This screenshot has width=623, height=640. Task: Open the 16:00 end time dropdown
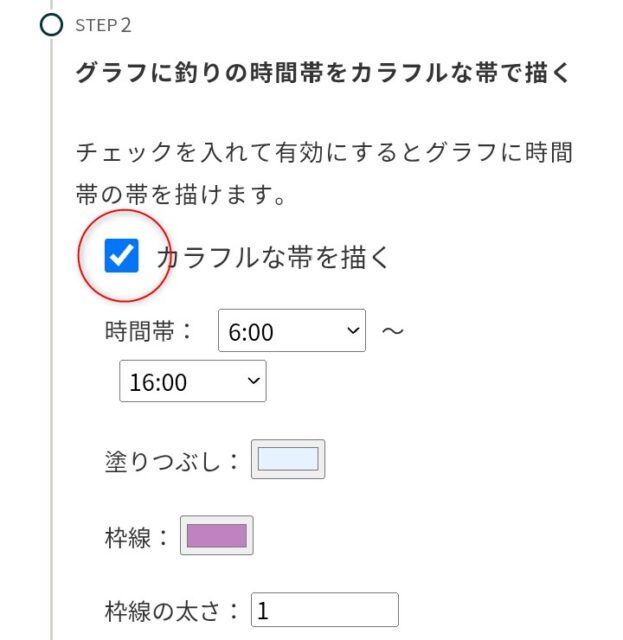(x=192, y=382)
